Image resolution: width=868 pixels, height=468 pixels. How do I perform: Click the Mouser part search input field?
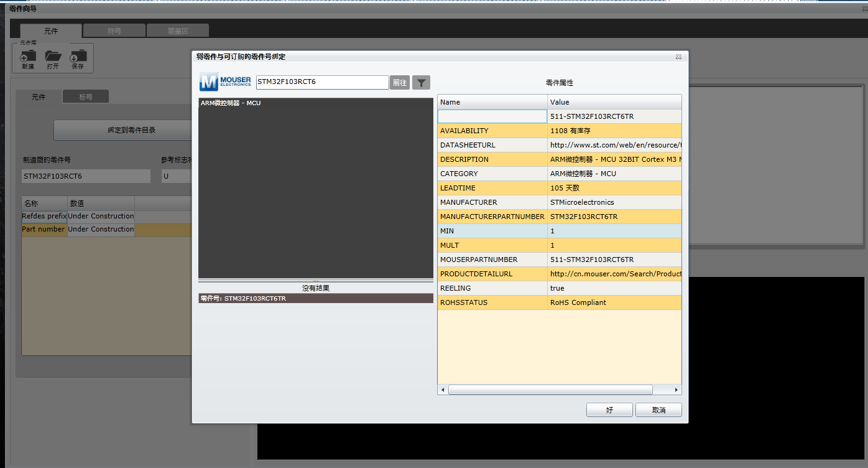tap(322, 82)
